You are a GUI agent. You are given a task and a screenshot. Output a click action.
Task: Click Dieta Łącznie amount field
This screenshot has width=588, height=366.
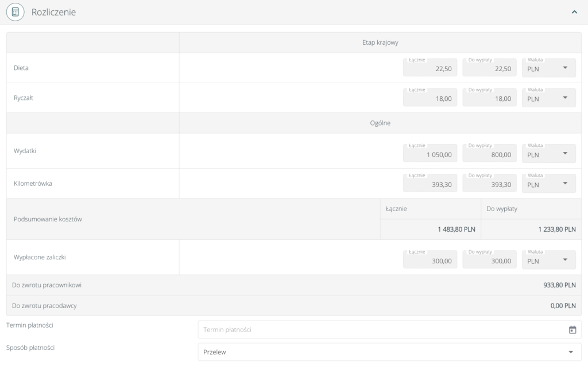[x=430, y=68]
